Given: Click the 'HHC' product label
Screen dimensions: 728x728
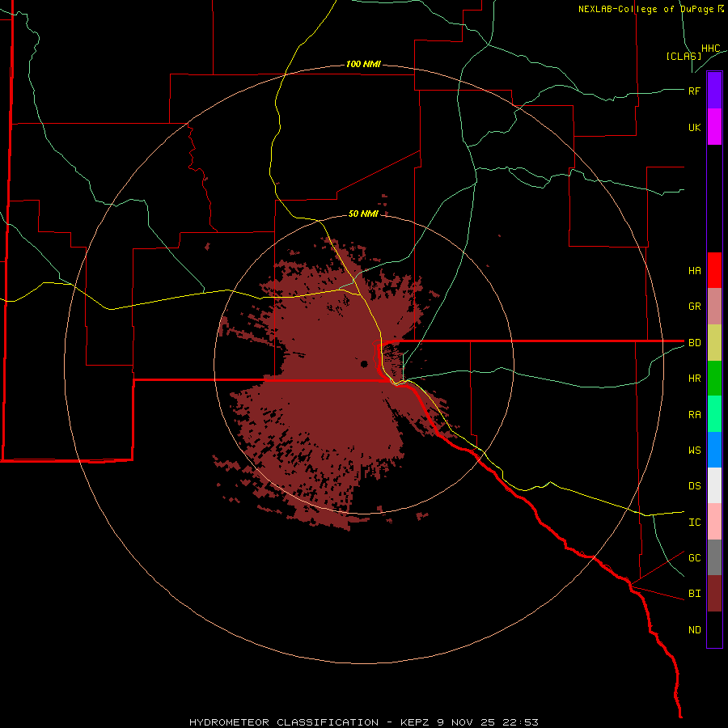Looking at the screenshot, I should point(711,49).
